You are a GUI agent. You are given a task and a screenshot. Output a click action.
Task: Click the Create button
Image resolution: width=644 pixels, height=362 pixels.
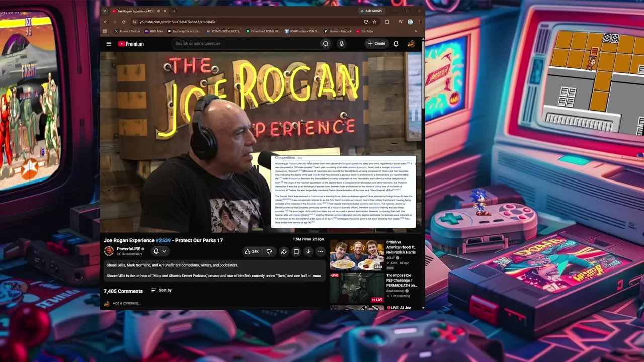pyautogui.click(x=376, y=44)
